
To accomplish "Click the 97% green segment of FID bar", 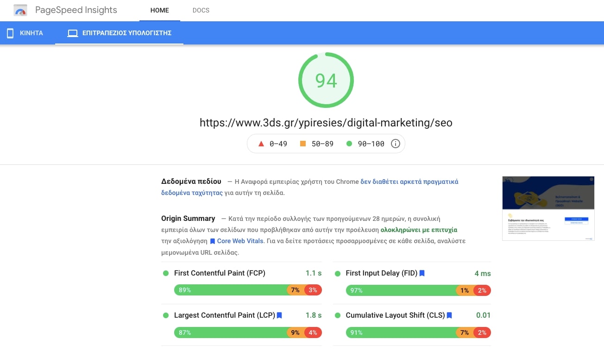I will click(401, 290).
